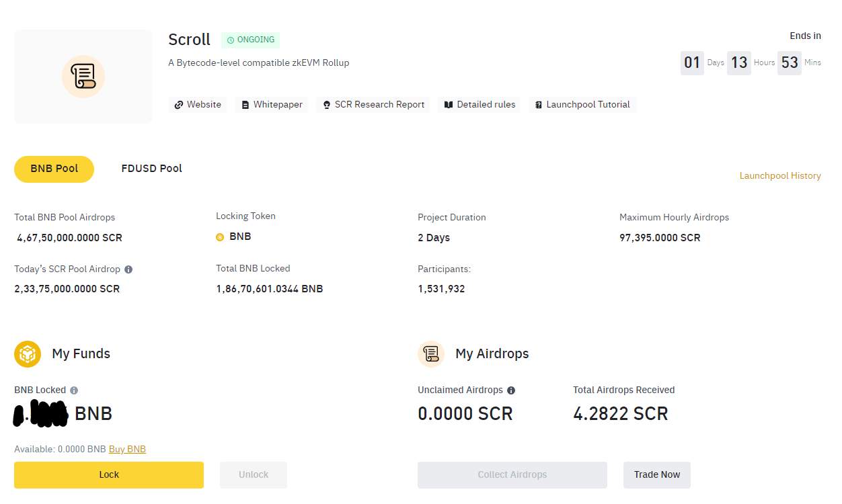This screenshot has height=504, width=842.
Task: Select the BNB Pool tab
Action: [54, 169]
